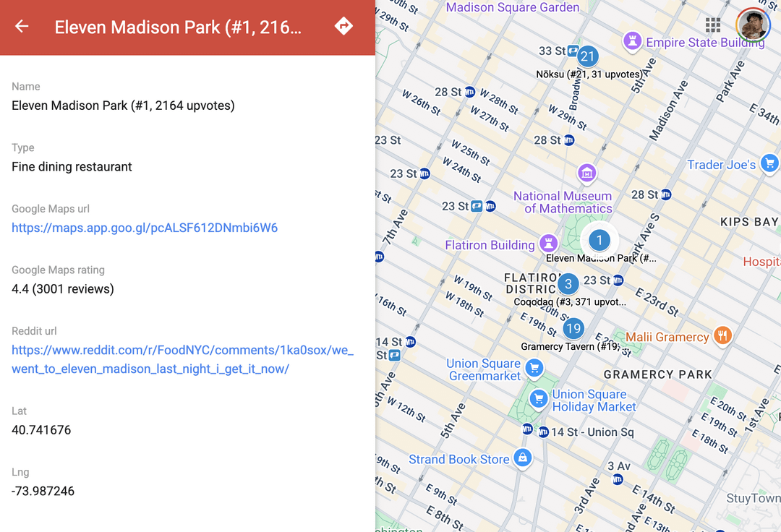
Task: Click the Flatiron Building label
Action: [x=490, y=245]
